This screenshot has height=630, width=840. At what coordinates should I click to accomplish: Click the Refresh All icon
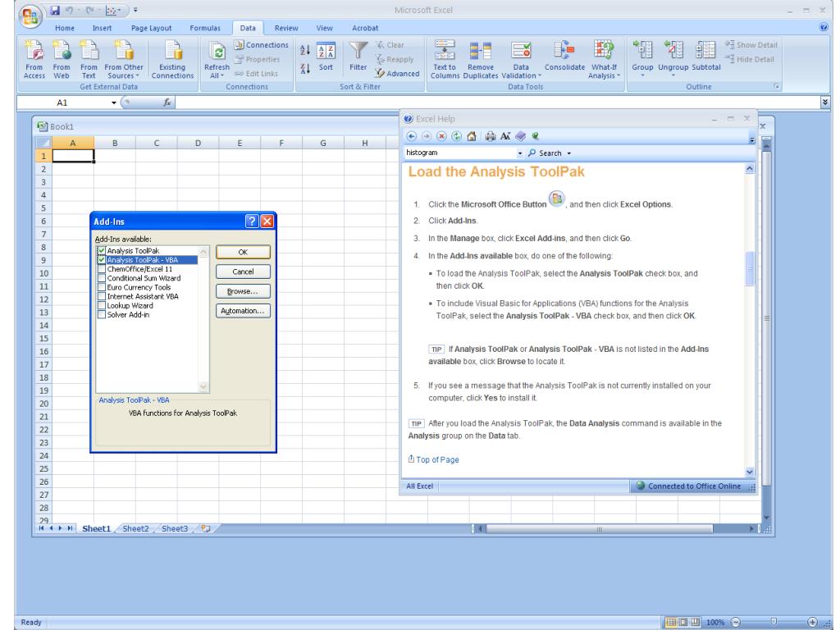pyautogui.click(x=217, y=52)
